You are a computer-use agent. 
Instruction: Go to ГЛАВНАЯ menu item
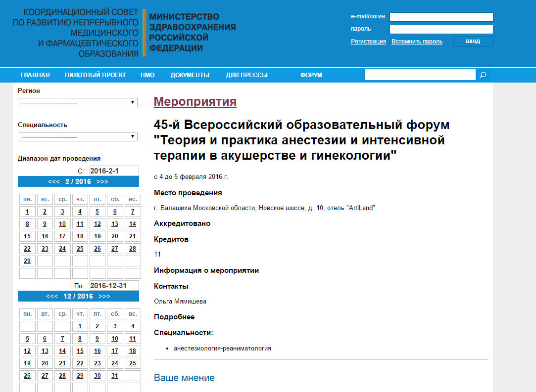coord(35,75)
